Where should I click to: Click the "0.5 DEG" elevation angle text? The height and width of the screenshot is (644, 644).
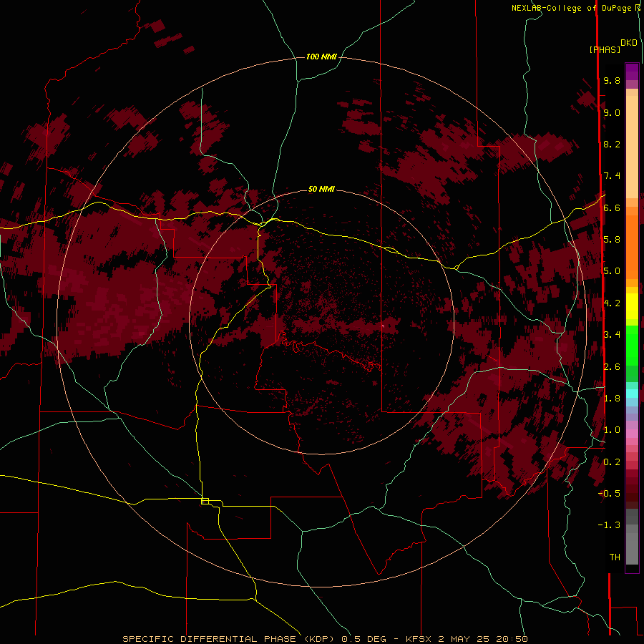click(x=364, y=639)
